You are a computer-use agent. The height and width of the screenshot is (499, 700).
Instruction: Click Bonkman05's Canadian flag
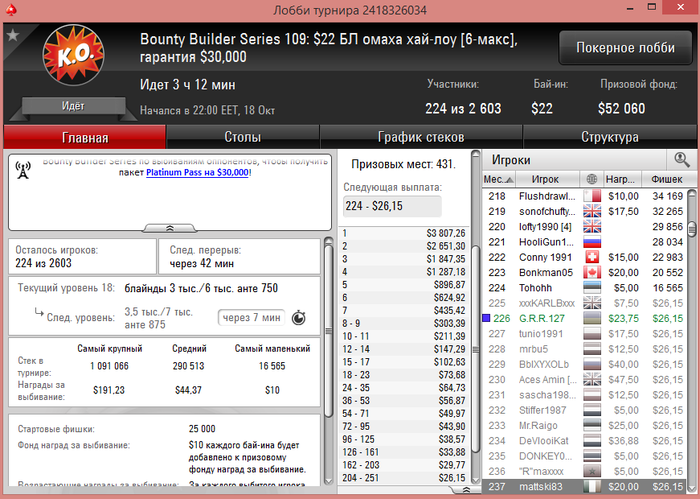pyautogui.click(x=592, y=272)
